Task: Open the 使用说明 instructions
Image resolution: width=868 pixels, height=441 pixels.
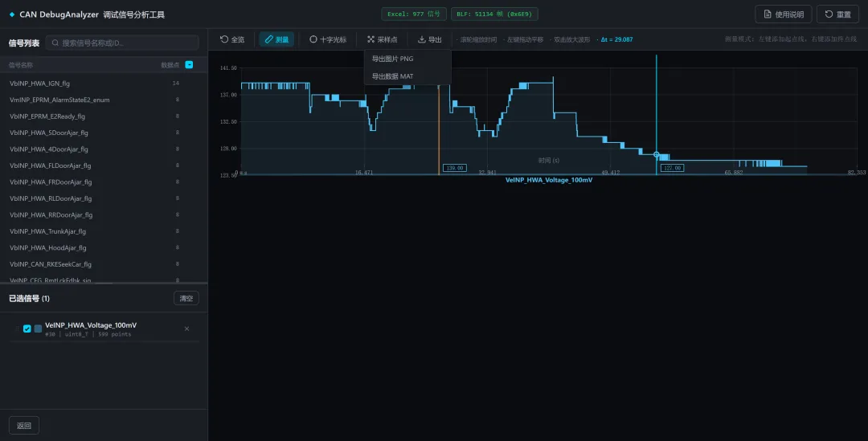Action: 784,14
